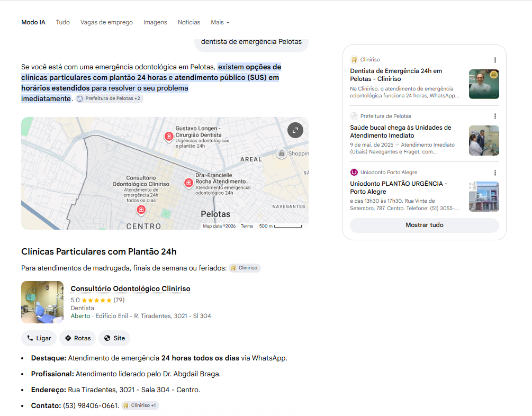Viewport: 532px width, 416px height.
Task: Open the Cliniriso +1 source chip near Contato
Action: (140, 405)
